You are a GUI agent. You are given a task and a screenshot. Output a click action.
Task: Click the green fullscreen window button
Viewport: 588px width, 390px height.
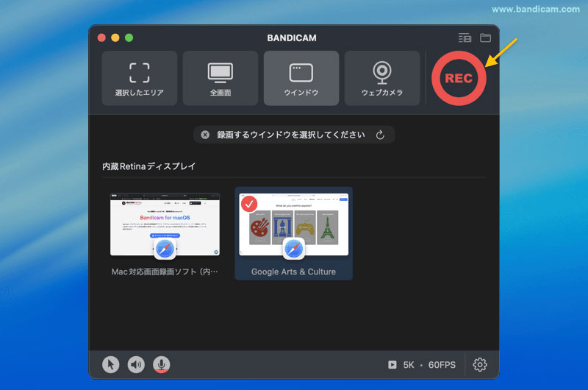129,38
